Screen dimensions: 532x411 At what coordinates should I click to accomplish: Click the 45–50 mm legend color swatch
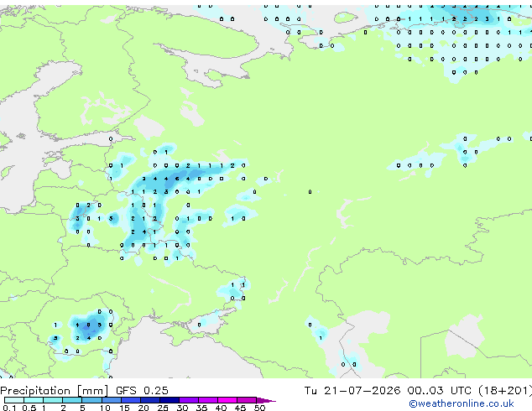coord(247,400)
